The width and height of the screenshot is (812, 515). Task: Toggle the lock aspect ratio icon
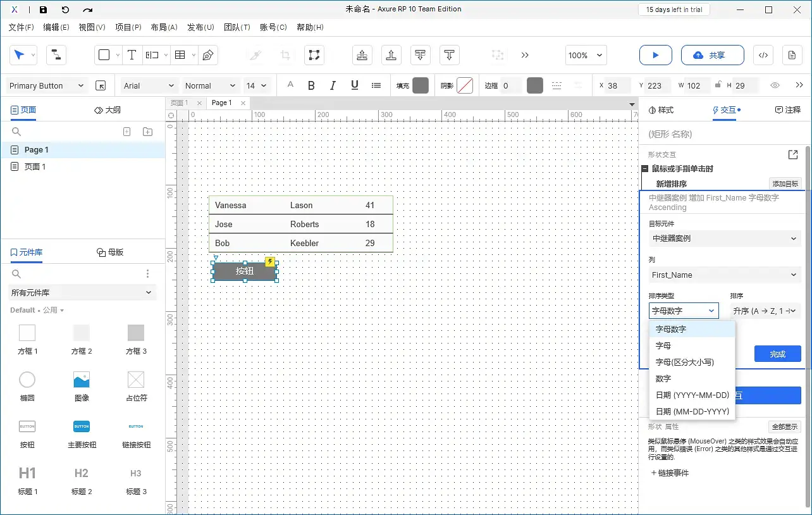pos(718,85)
